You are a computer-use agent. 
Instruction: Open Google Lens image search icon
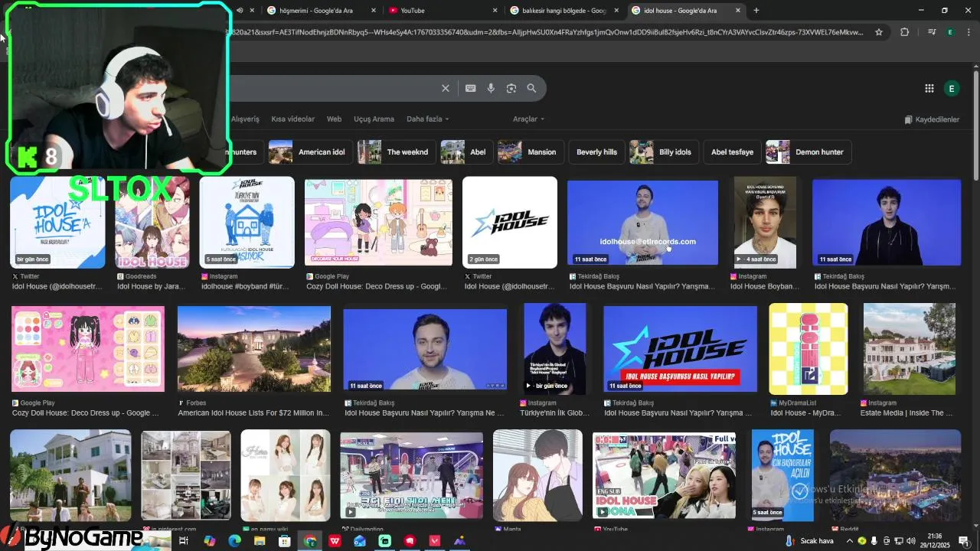click(x=511, y=88)
